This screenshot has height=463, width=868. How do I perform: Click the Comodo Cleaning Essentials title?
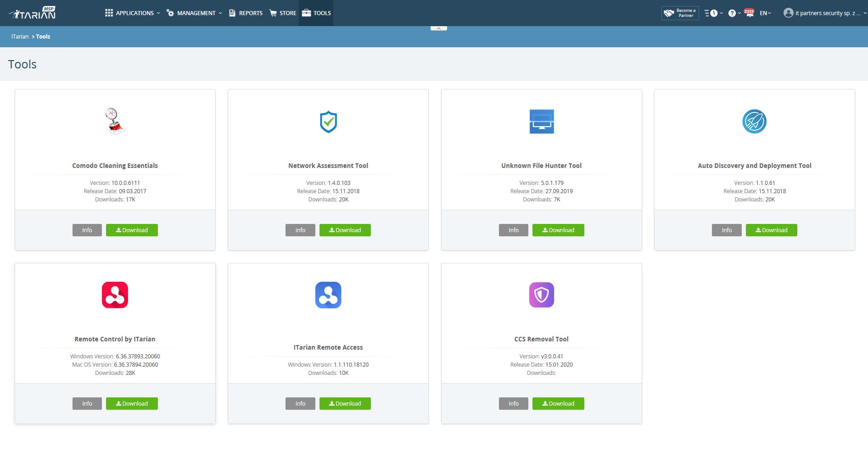(x=115, y=166)
